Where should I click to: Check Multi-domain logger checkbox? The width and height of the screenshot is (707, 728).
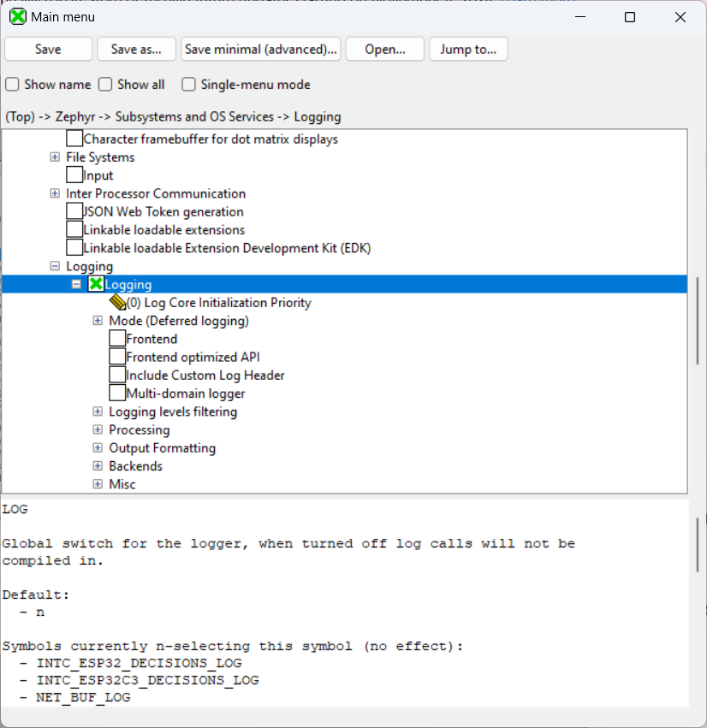(117, 393)
